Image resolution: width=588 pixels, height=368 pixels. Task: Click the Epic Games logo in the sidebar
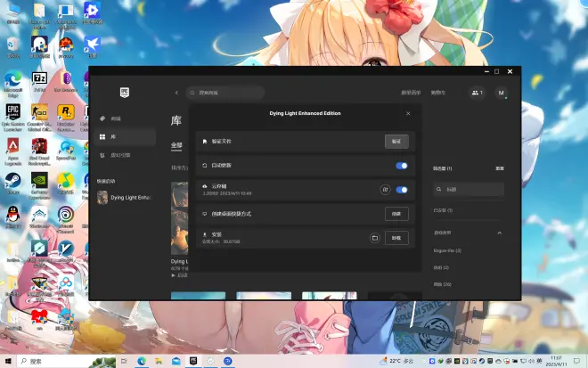[x=126, y=93]
